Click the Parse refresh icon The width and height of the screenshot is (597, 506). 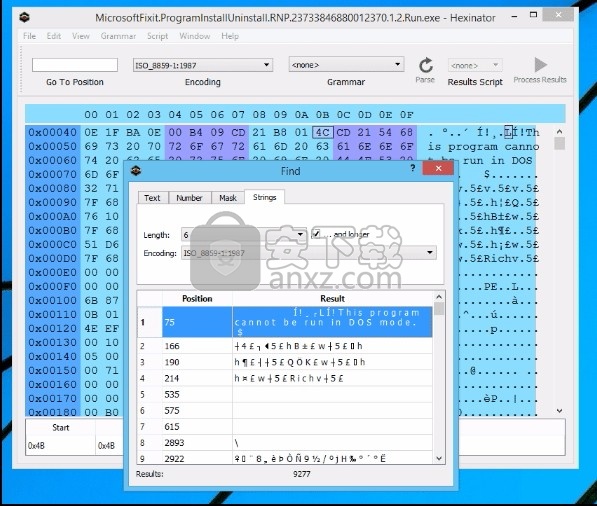coord(425,65)
